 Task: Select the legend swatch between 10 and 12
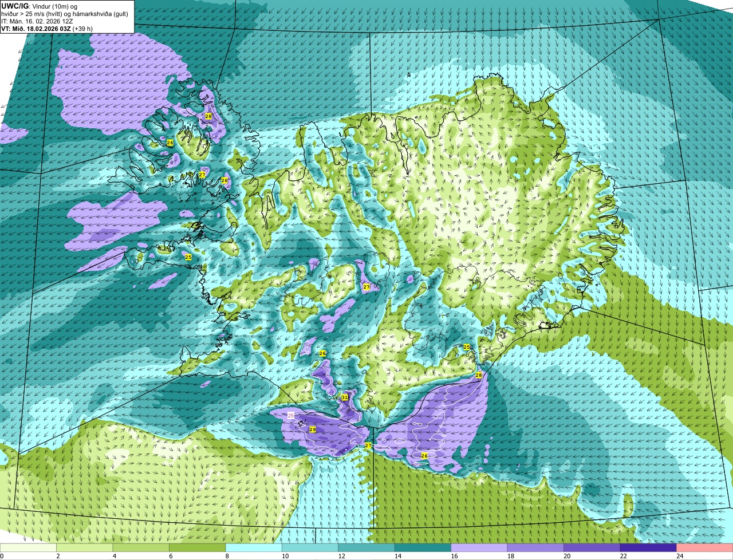point(310,547)
